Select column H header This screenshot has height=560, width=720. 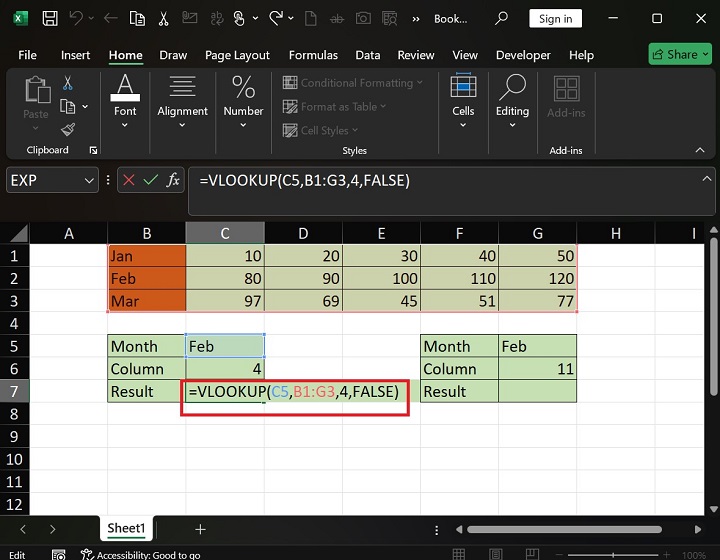(616, 233)
